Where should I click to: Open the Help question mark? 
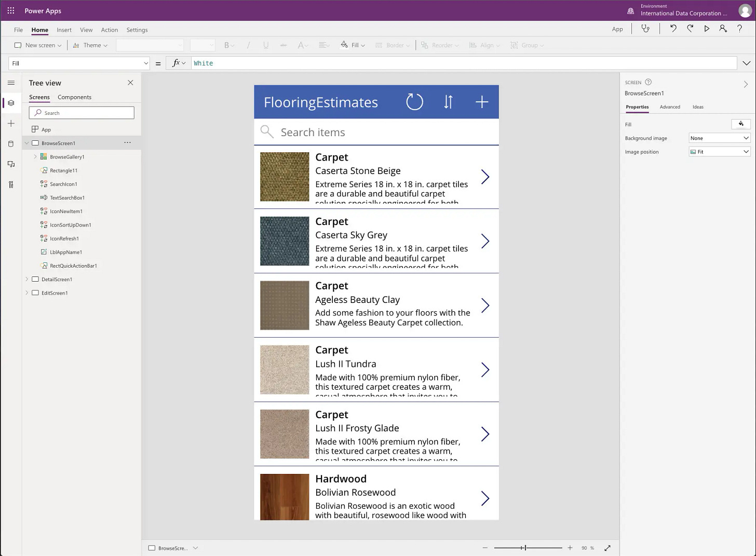(x=740, y=29)
